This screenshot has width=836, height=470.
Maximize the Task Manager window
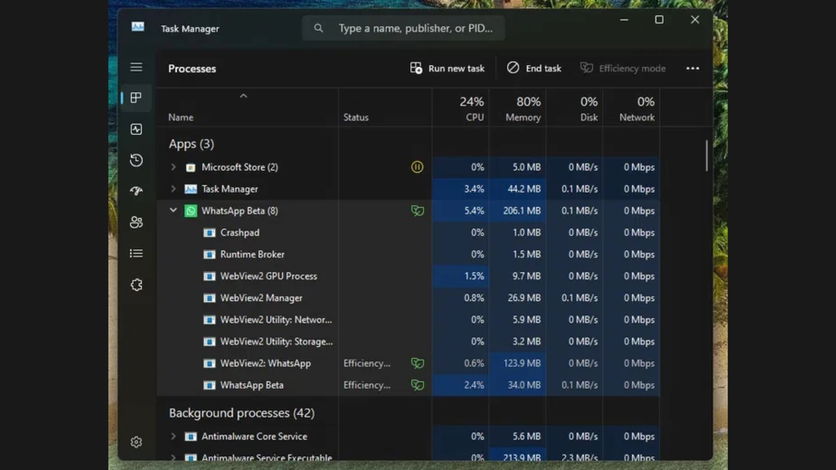click(x=659, y=20)
